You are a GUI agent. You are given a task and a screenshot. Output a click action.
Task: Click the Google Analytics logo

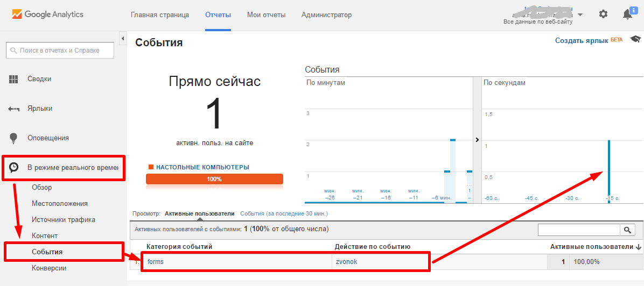pyautogui.click(x=47, y=15)
